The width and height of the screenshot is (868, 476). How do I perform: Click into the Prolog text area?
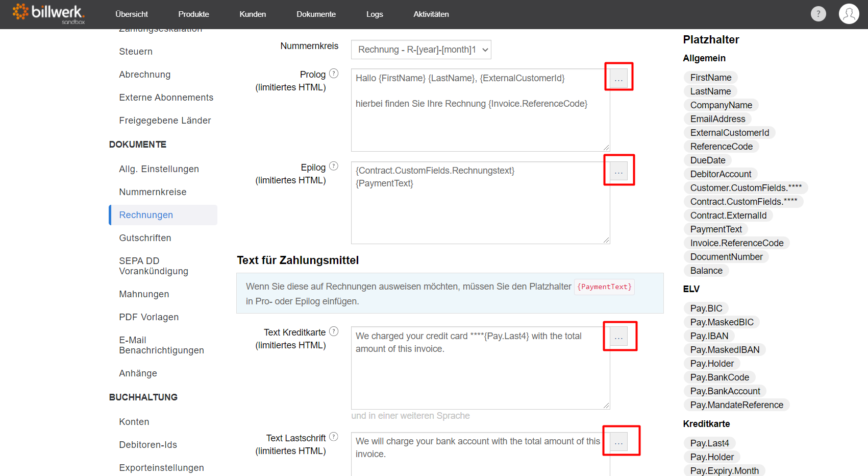point(480,110)
